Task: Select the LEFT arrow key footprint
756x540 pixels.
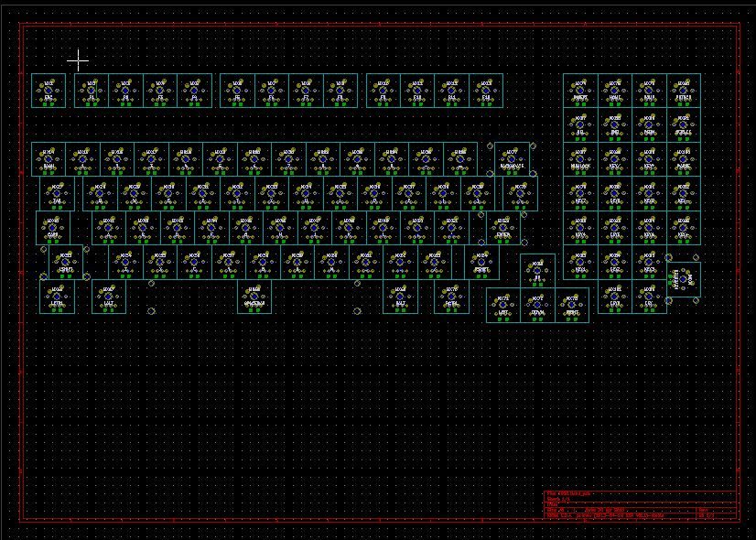Action: click(x=503, y=305)
